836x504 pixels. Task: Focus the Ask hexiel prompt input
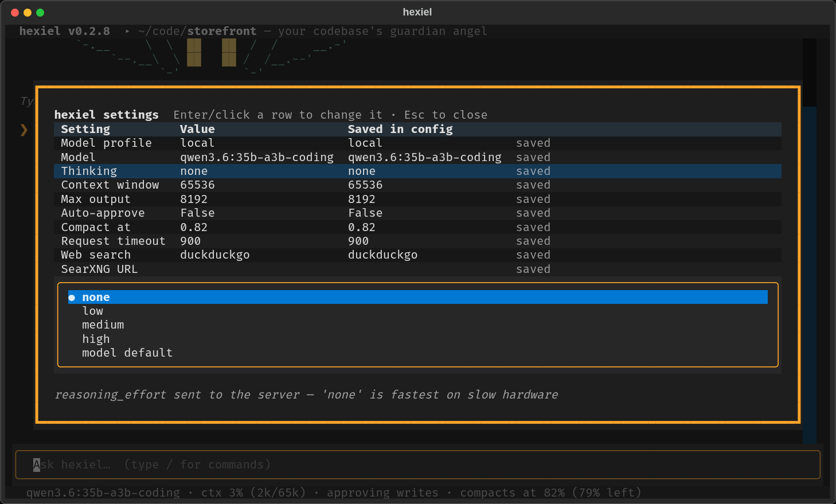(417, 464)
